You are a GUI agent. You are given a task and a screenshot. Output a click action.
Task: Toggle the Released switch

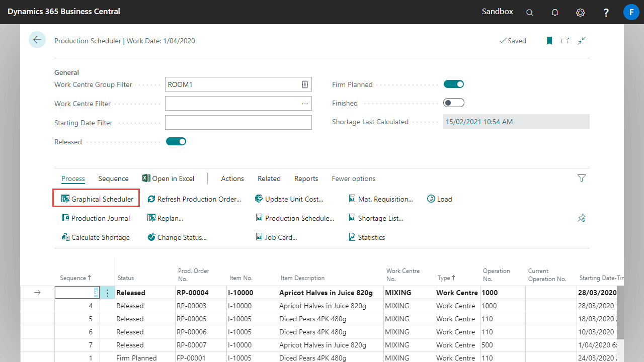(176, 141)
